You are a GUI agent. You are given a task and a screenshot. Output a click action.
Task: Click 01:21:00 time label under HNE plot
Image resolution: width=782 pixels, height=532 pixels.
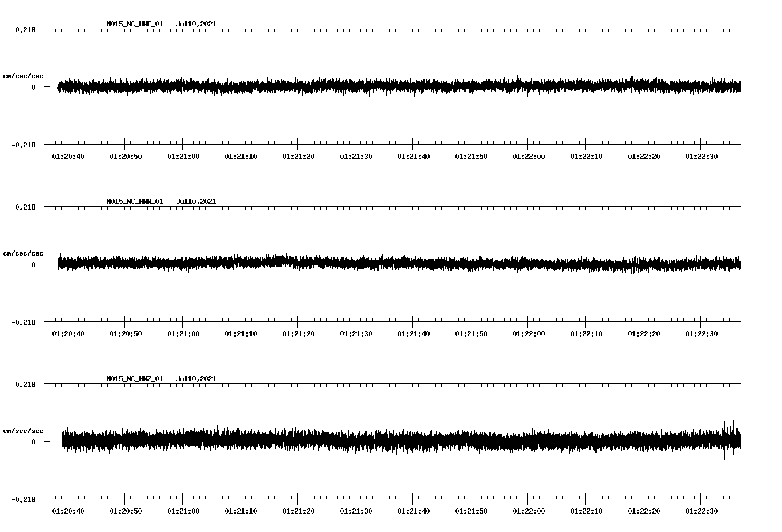coord(183,157)
